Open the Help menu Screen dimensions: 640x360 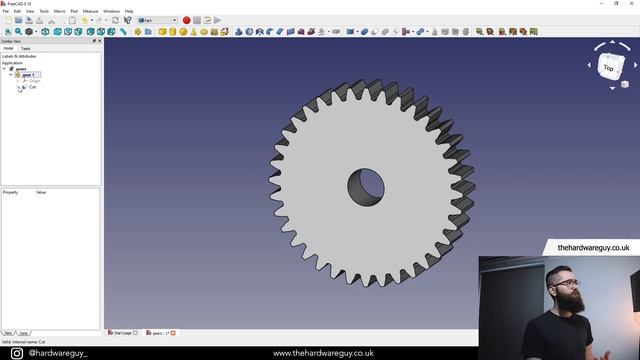tap(129, 11)
